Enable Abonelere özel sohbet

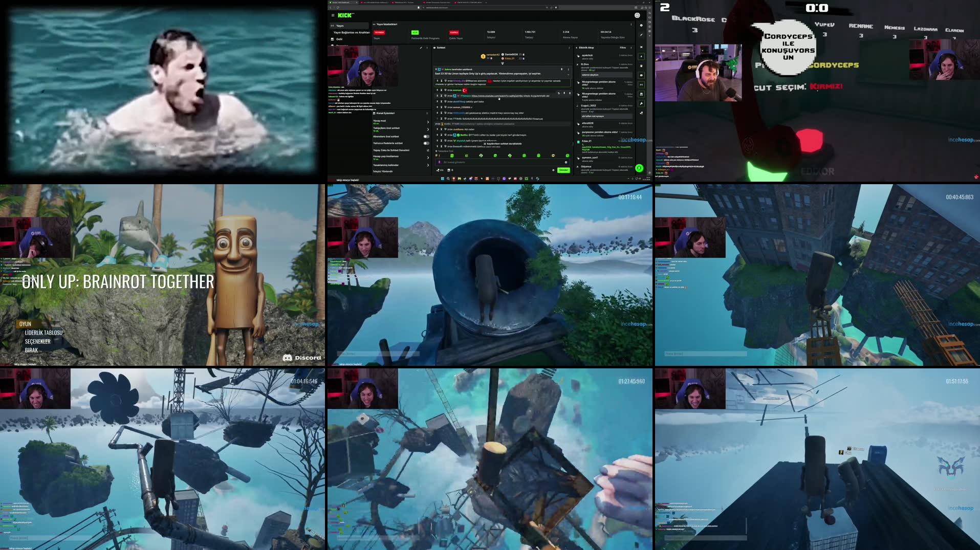click(426, 137)
